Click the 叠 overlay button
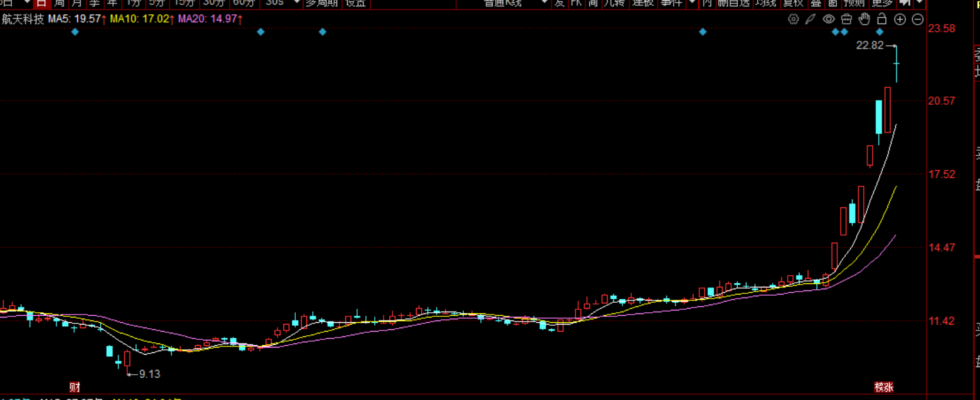Screen dimensions: 980x400 (x=816, y=3)
